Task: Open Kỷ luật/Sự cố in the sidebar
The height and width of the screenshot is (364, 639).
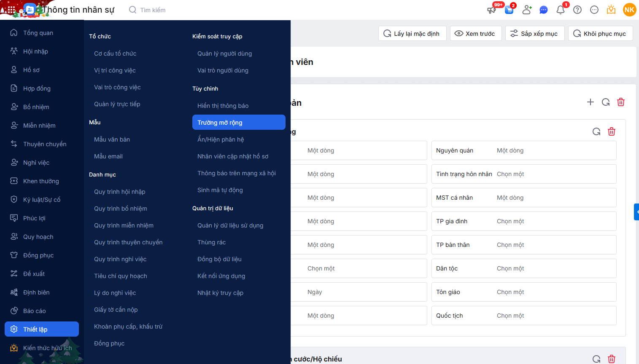Action: [42, 200]
